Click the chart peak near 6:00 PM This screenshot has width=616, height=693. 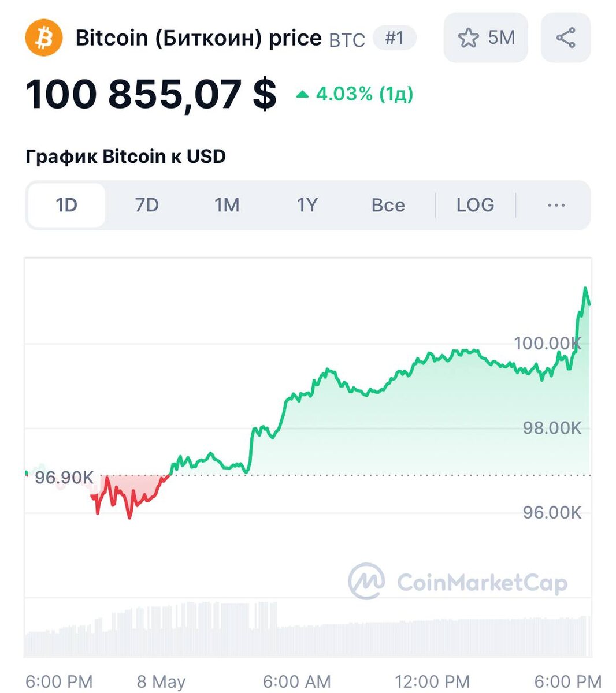(x=585, y=289)
